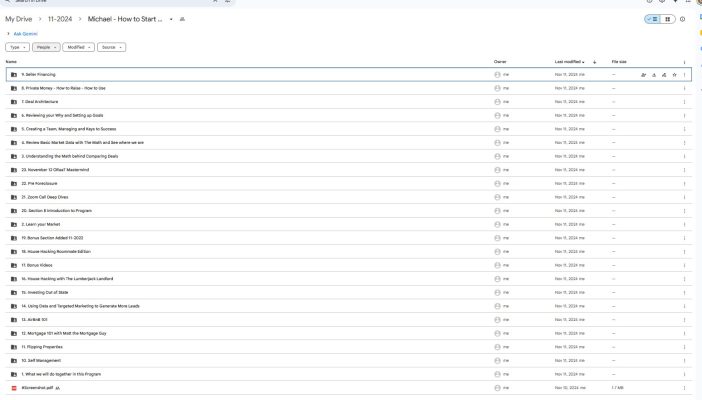
Task: Click Share icon on Seller Financing row
Action: click(x=643, y=75)
